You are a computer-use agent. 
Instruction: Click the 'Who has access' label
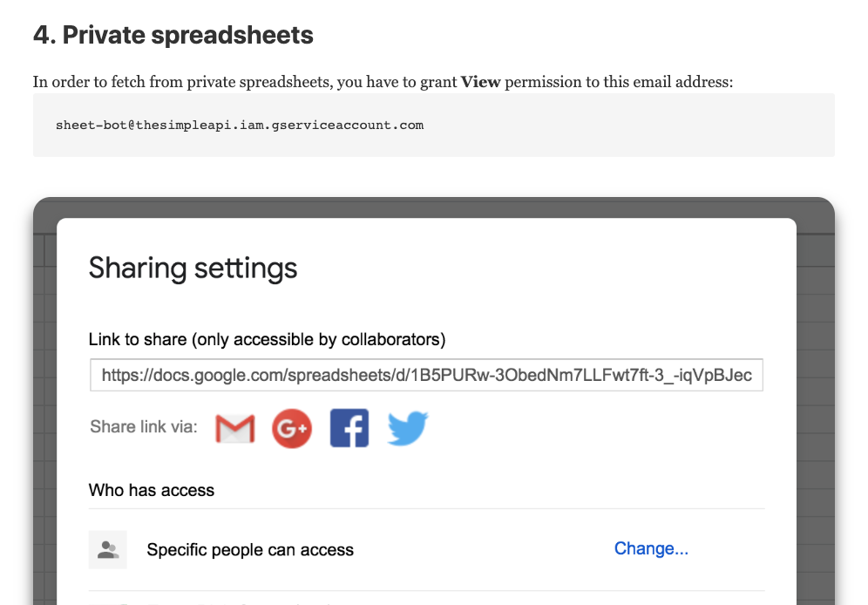pyautogui.click(x=152, y=490)
